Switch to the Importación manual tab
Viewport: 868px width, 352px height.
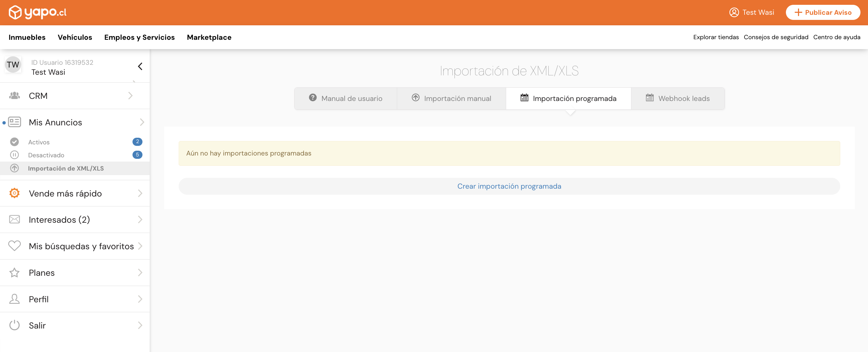coord(451,98)
